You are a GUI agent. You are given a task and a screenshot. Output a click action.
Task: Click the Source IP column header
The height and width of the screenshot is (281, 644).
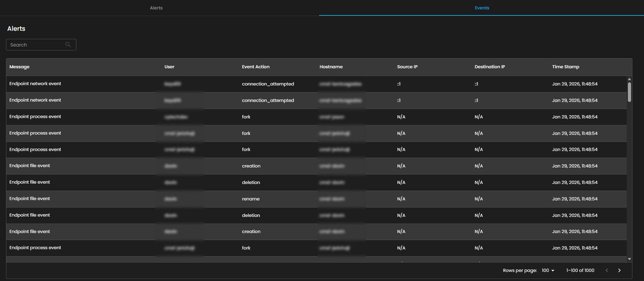click(407, 67)
